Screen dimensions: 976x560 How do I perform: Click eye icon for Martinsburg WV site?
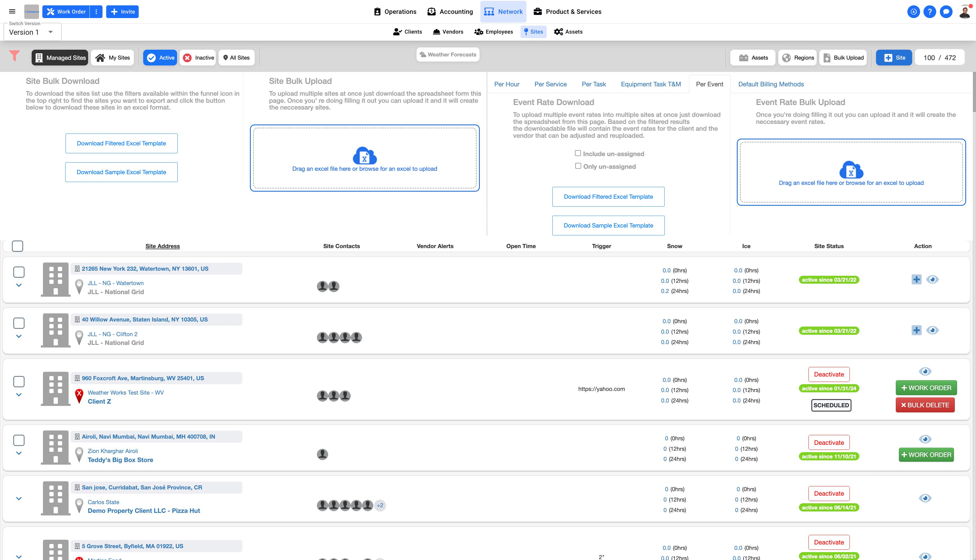click(x=925, y=371)
